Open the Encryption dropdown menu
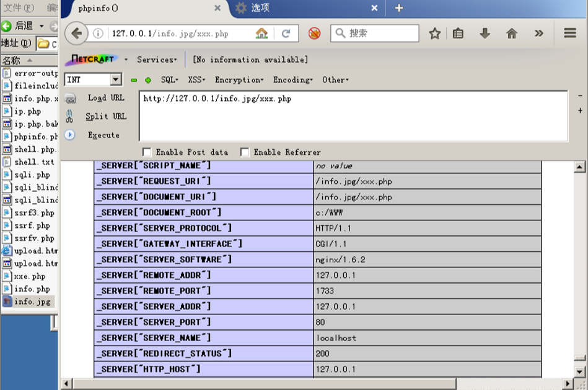This screenshot has height=390, width=588. coord(239,80)
